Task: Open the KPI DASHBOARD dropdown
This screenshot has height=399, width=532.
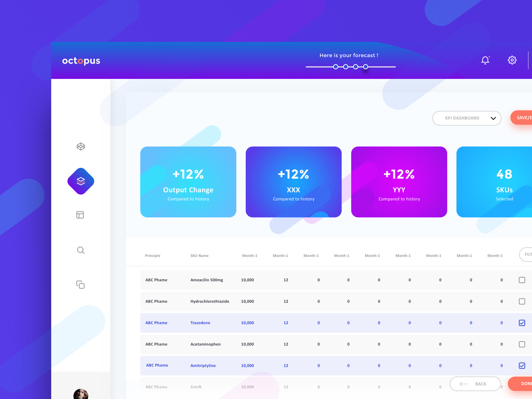Action: coord(467,118)
